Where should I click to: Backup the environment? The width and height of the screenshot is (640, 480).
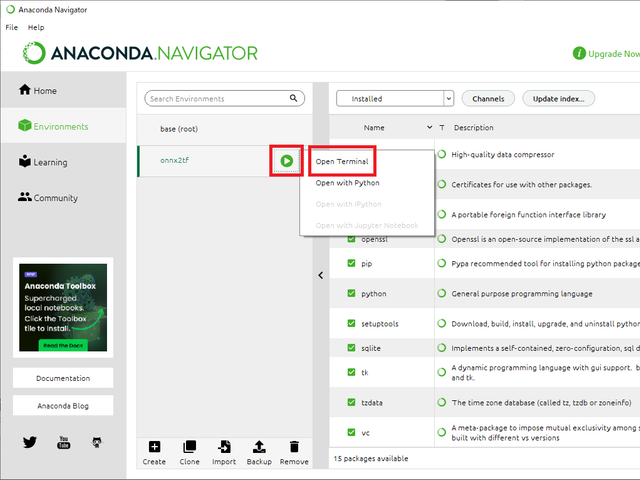point(259,453)
